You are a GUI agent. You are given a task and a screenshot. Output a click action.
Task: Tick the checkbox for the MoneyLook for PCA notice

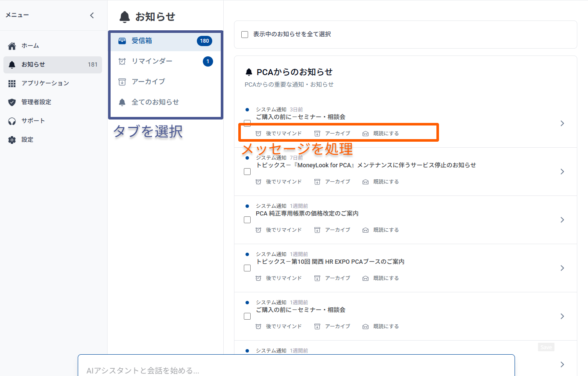tap(247, 172)
